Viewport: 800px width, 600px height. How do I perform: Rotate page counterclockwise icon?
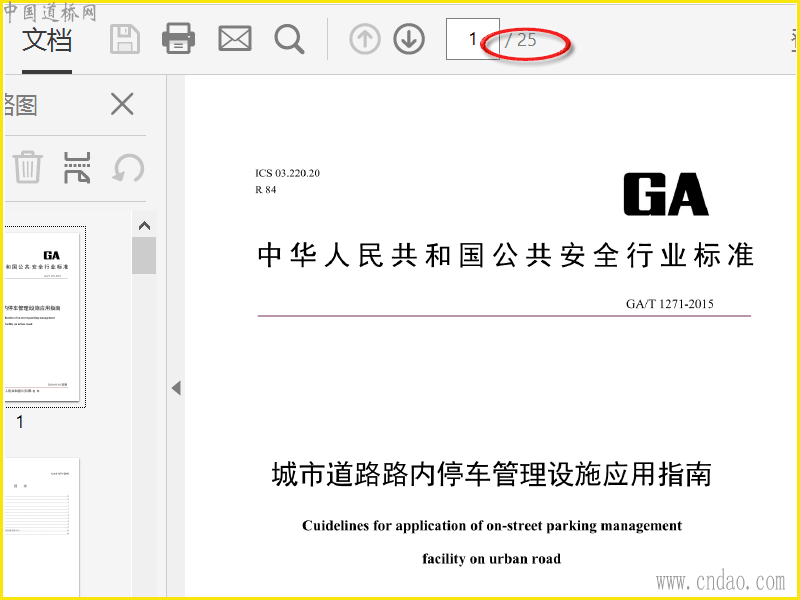pyautogui.click(x=128, y=168)
